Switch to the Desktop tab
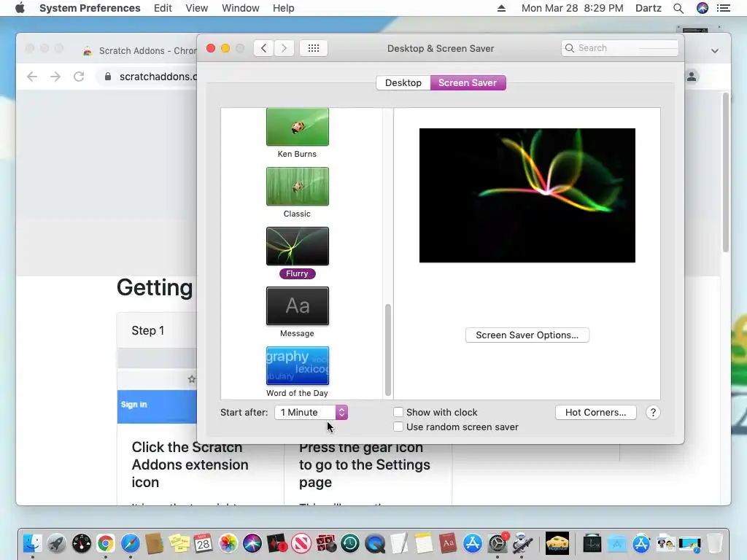This screenshot has height=560, width=747. (403, 83)
